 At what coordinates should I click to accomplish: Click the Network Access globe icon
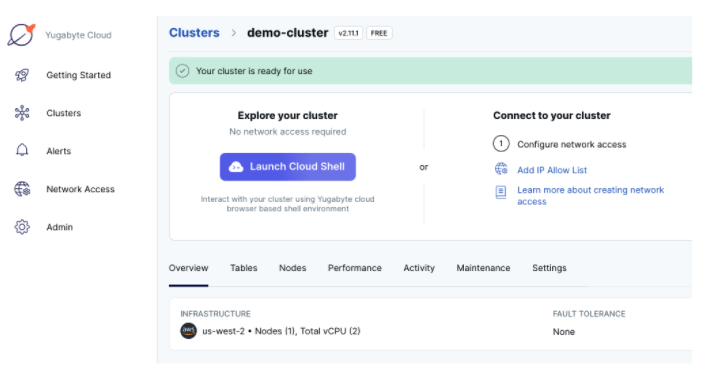[x=22, y=189]
